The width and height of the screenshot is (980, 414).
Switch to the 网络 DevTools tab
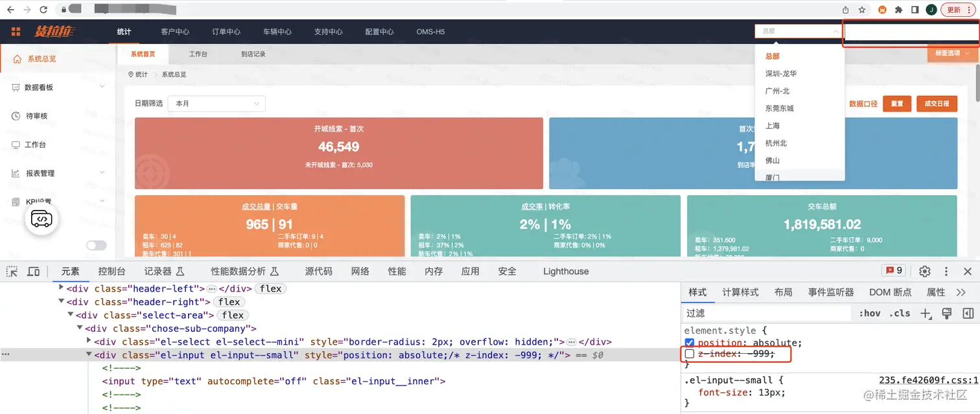click(x=360, y=271)
